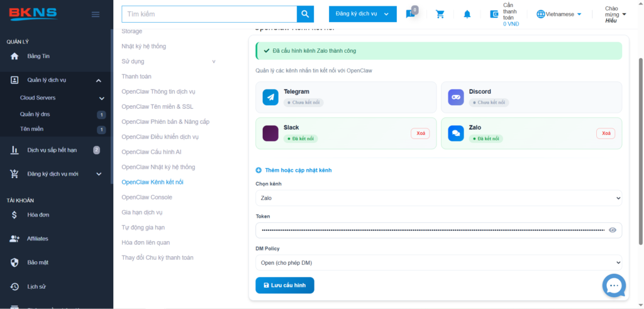Click the BKNS logo
Viewport: 644px width, 309px height.
pyautogui.click(x=33, y=14)
